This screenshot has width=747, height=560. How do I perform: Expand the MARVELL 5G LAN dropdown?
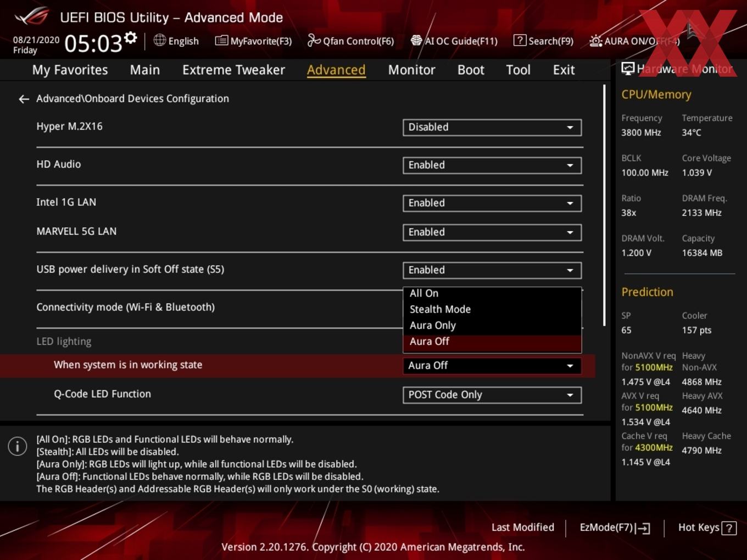point(492,232)
